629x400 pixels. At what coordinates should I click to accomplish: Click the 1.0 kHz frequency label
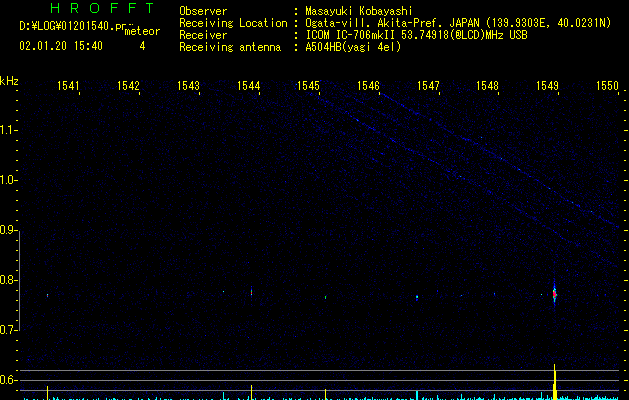tap(9, 180)
